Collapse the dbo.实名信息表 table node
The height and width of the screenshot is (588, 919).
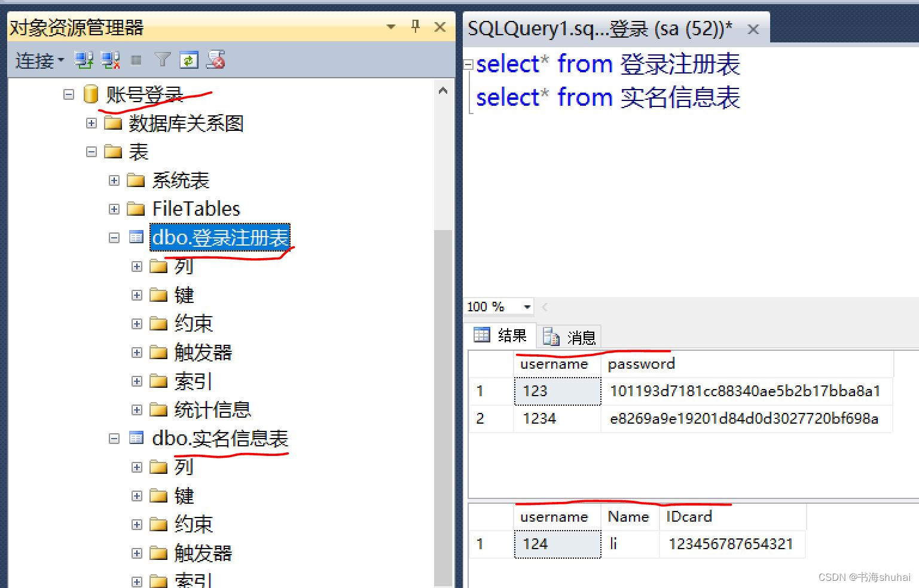click(x=114, y=439)
